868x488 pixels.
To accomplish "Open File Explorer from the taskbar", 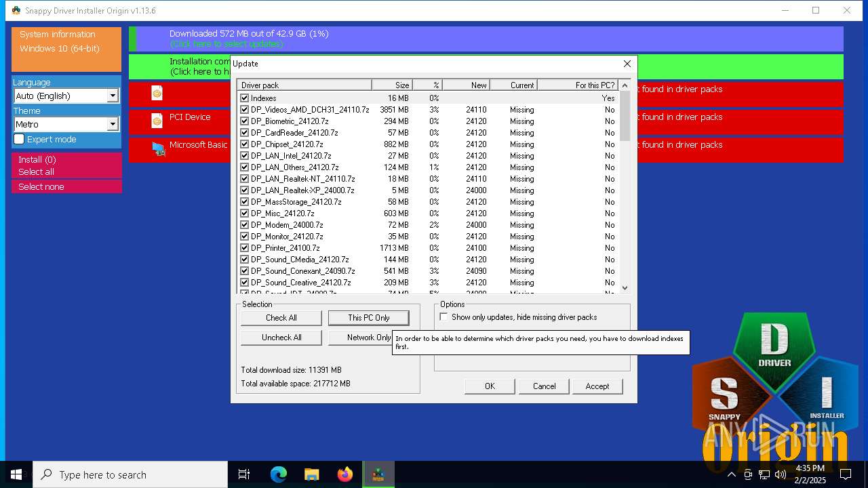I will coord(311,474).
